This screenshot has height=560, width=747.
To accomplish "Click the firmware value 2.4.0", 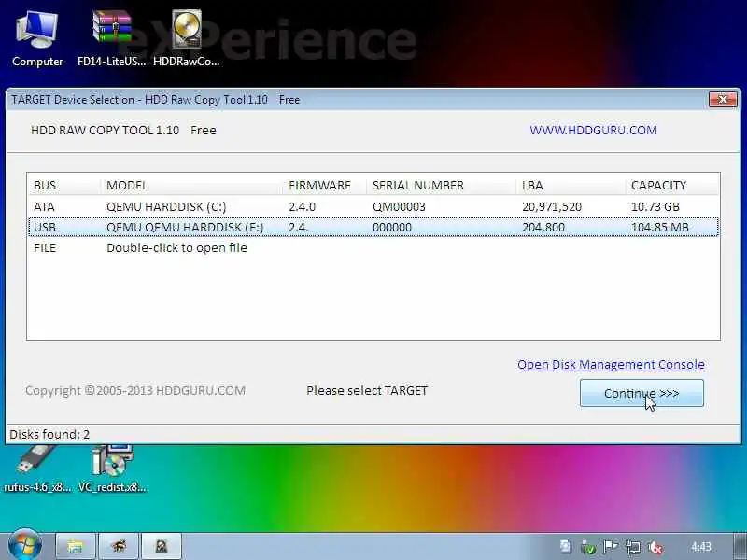I will [x=302, y=206].
